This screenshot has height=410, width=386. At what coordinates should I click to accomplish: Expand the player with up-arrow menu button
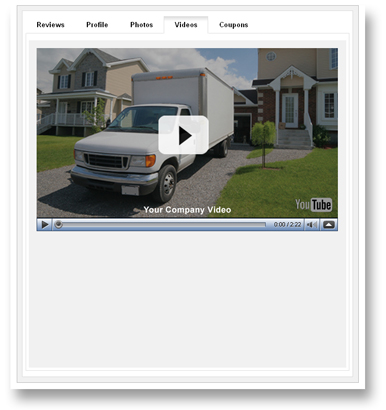point(329,225)
